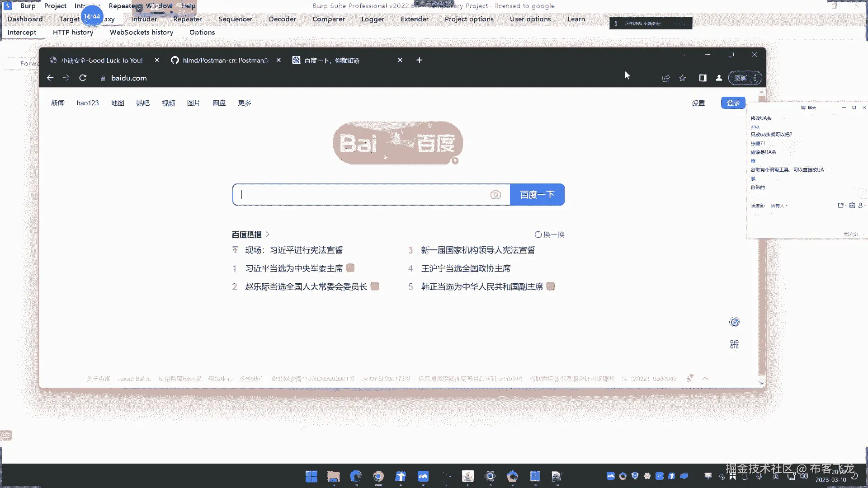Go back using browser back arrow
This screenshot has width=868, height=488.
[50, 78]
